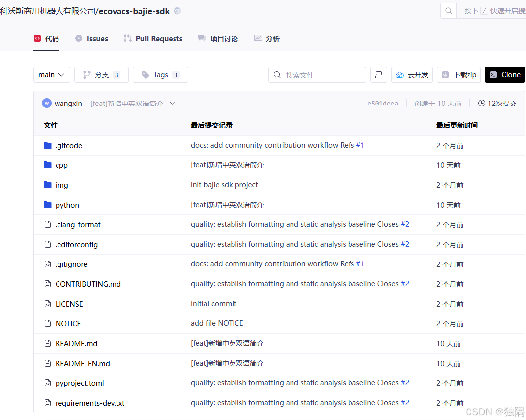Click the clock icon beside 12次提交
Viewport: 526px width, 420px height.
point(482,103)
